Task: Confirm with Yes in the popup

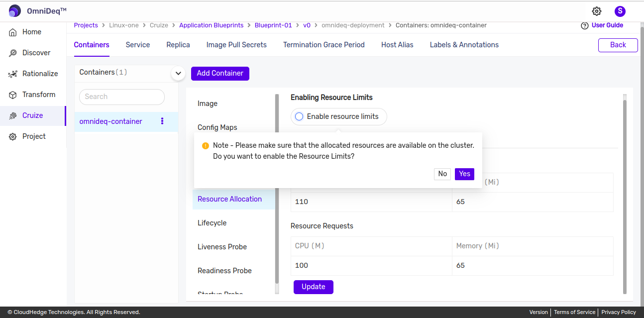Action: [x=464, y=174]
